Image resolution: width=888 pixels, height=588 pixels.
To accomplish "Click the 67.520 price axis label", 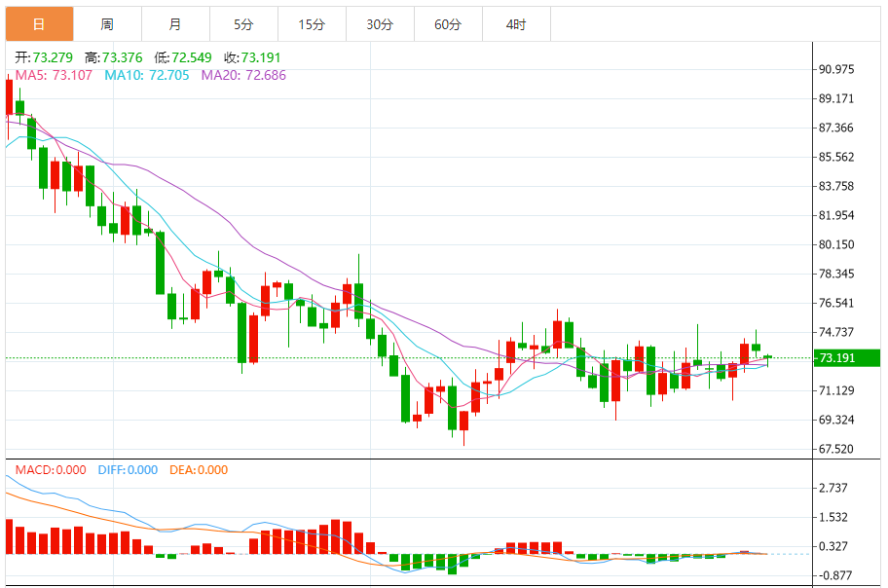I will point(836,449).
